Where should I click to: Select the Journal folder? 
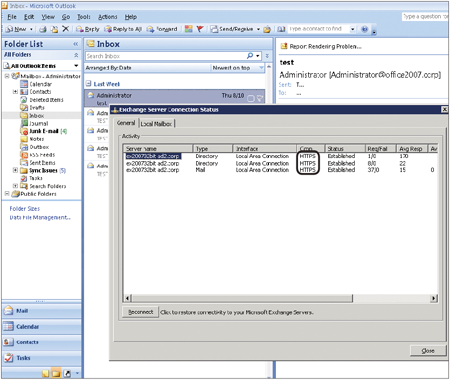click(x=34, y=123)
